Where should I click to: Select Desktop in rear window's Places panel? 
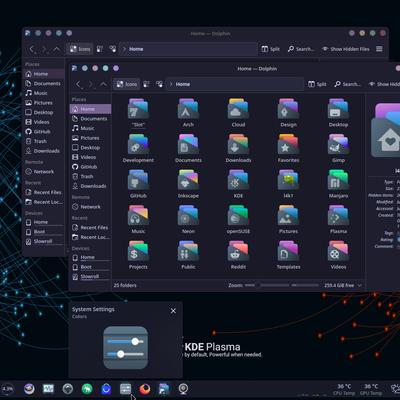point(44,112)
